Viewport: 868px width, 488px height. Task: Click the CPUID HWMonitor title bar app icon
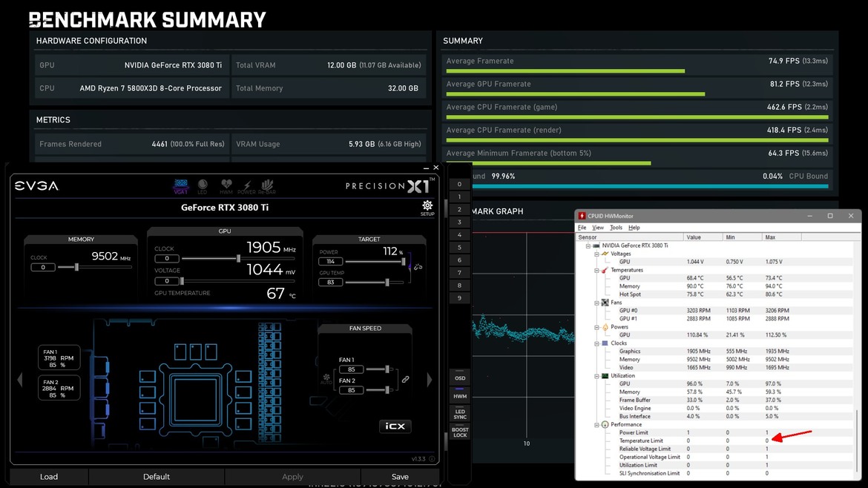click(582, 216)
